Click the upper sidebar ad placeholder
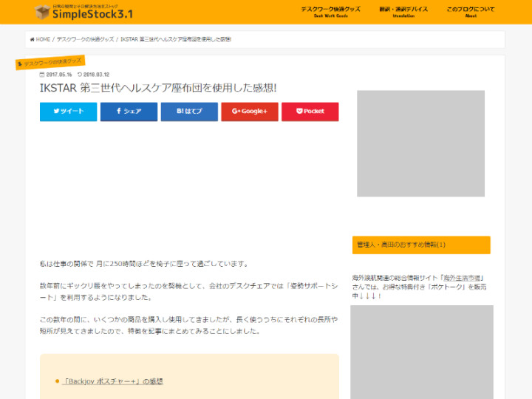The height and width of the screenshot is (399, 532). 420,143
